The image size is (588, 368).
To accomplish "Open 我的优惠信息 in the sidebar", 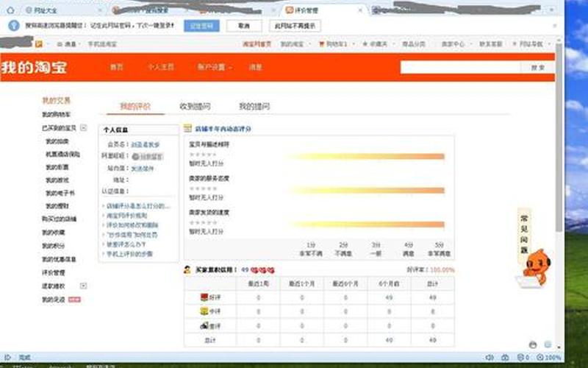I will point(59,260).
